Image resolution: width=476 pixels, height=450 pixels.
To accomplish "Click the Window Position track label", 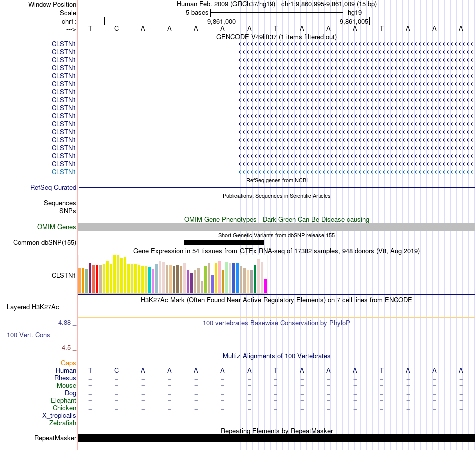I will [x=52, y=4].
